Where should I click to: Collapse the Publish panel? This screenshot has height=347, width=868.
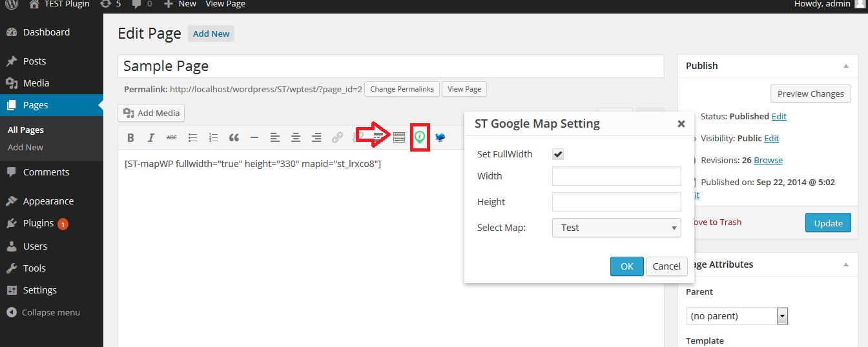846,66
